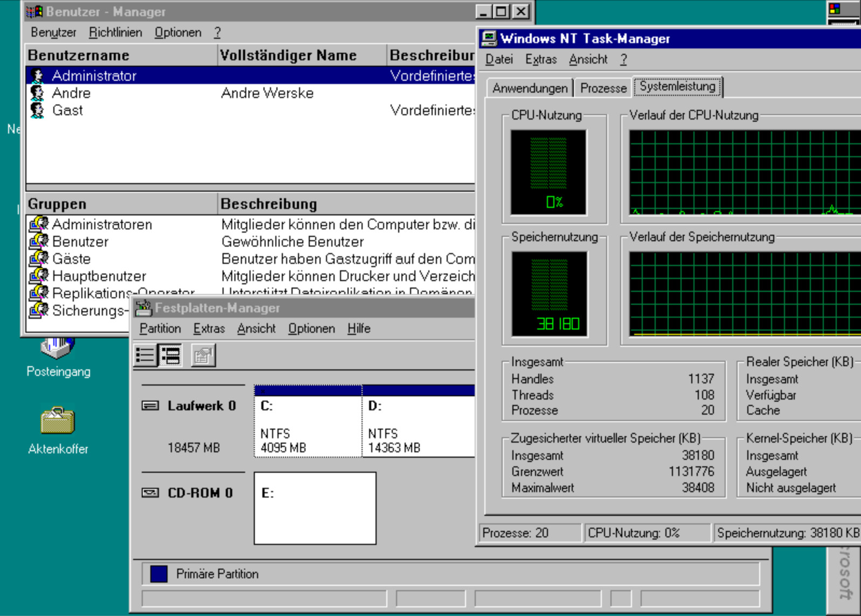Select the Andre user icon
Screen dimensions: 861x616
coord(37,93)
